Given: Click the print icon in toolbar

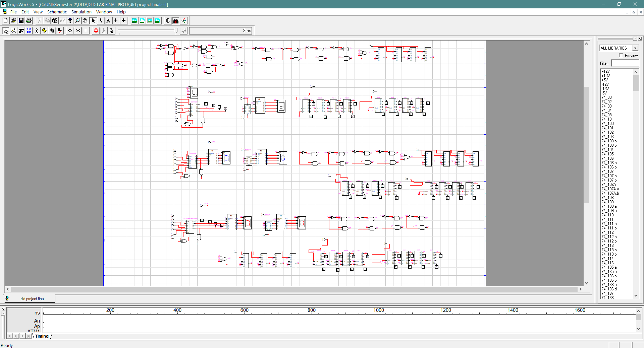Looking at the screenshot, I should (x=29, y=21).
